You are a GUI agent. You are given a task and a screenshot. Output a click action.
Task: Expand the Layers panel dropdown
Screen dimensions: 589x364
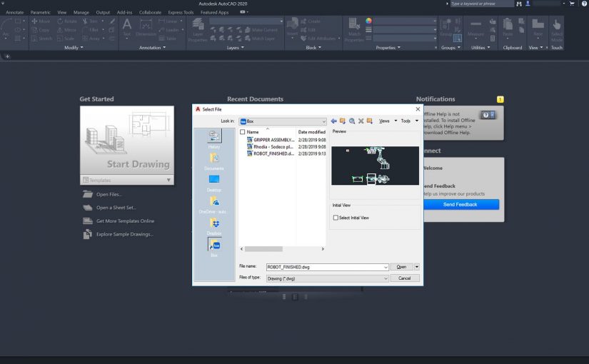[235, 48]
